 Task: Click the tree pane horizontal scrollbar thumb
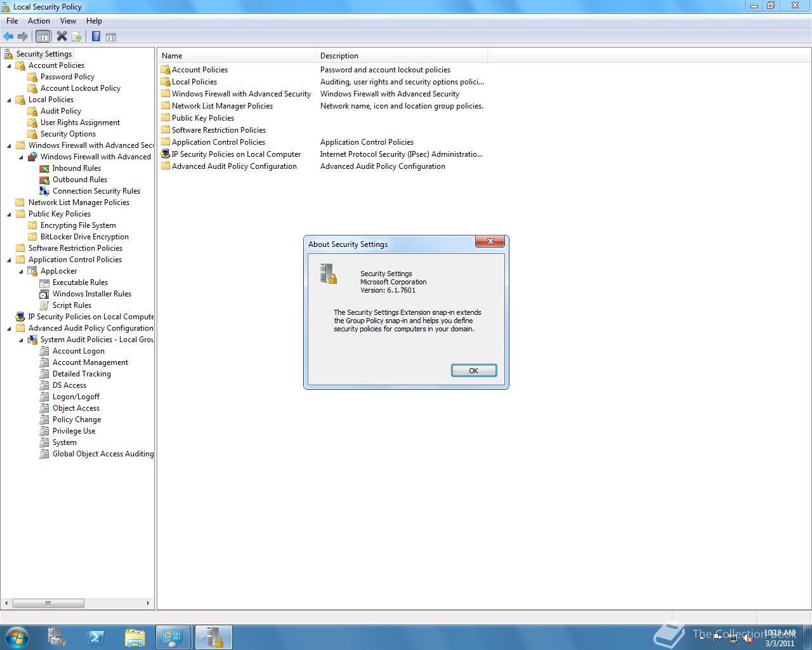pyautogui.click(x=48, y=603)
